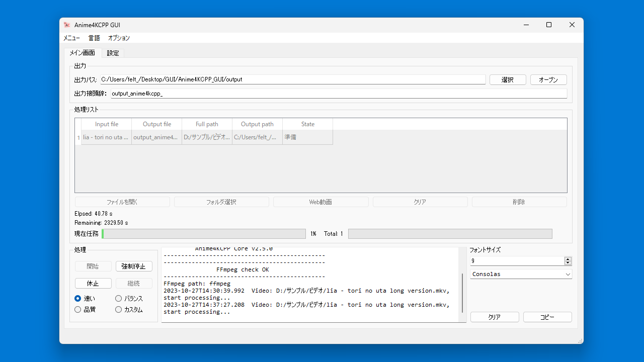Screen dimensions: 644x362
Task: Select the 'output_anime4...' output file cell
Action: 157,137
